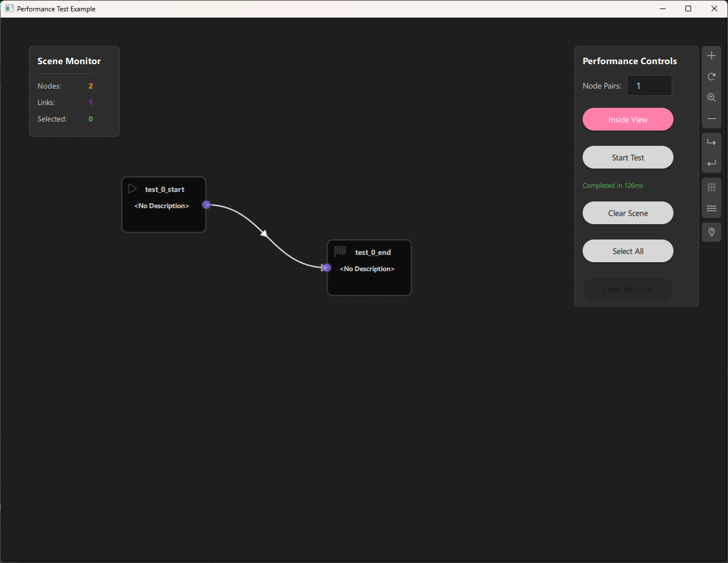Select the magnifier zoom tool icon

coord(711,97)
